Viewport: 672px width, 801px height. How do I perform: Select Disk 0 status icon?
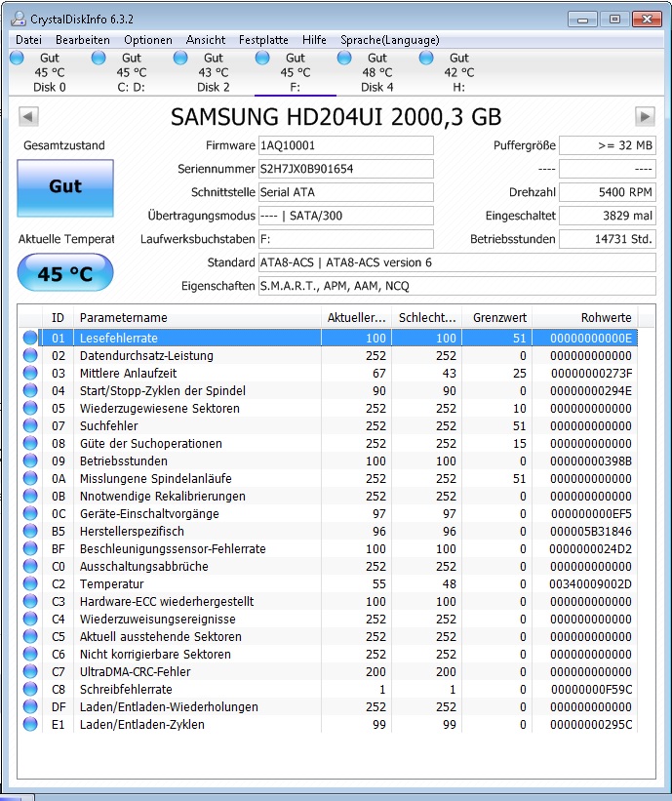pyautogui.click(x=17, y=59)
